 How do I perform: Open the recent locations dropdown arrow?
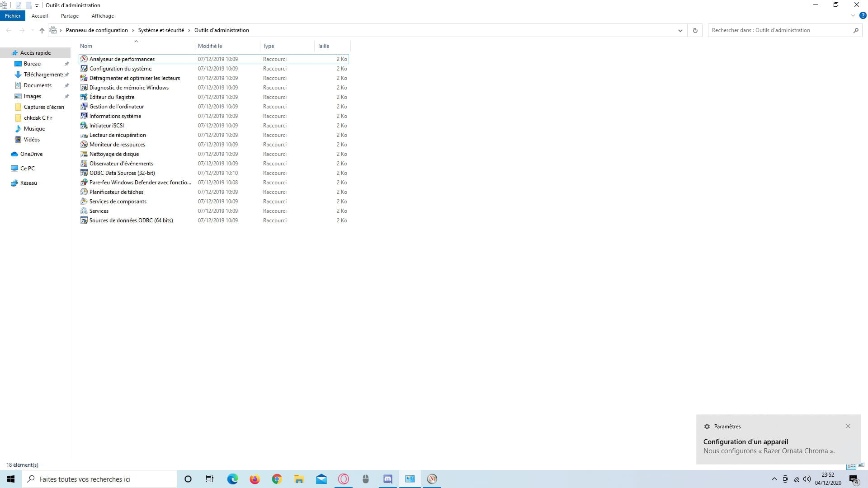tap(32, 30)
